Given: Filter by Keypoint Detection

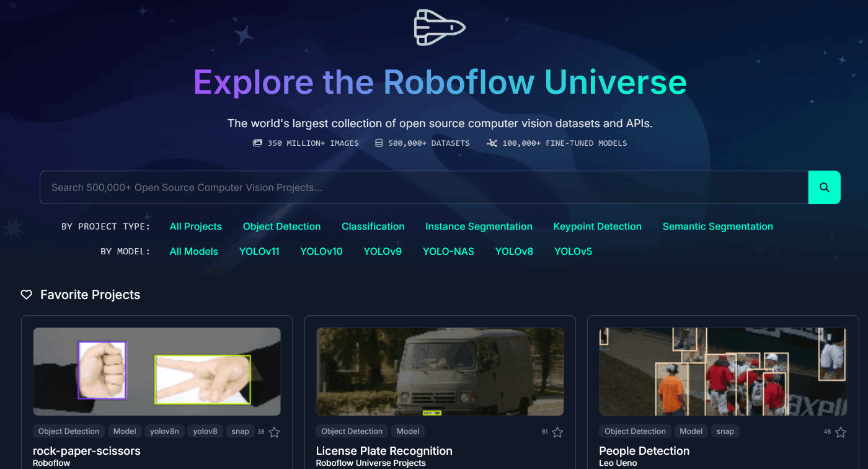Looking at the screenshot, I should [x=597, y=226].
